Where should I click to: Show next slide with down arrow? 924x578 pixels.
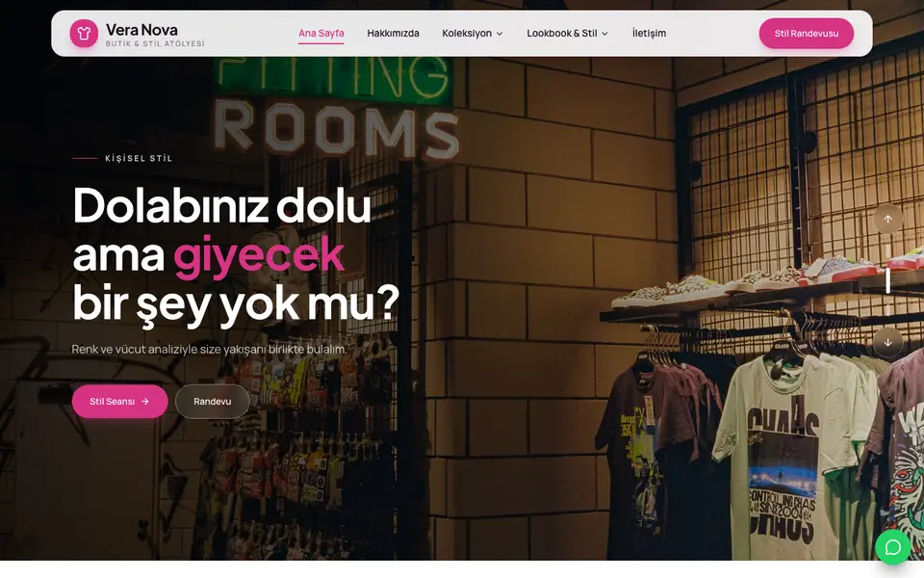(x=888, y=342)
